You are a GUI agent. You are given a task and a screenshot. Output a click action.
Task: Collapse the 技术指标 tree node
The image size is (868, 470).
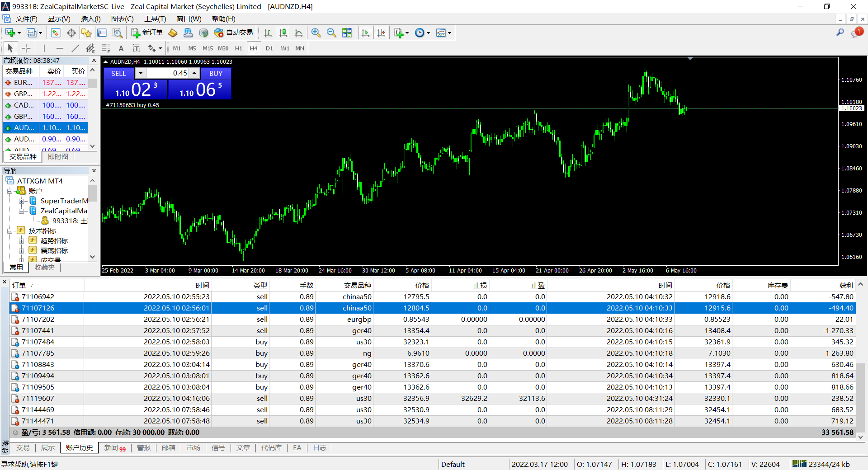point(9,231)
